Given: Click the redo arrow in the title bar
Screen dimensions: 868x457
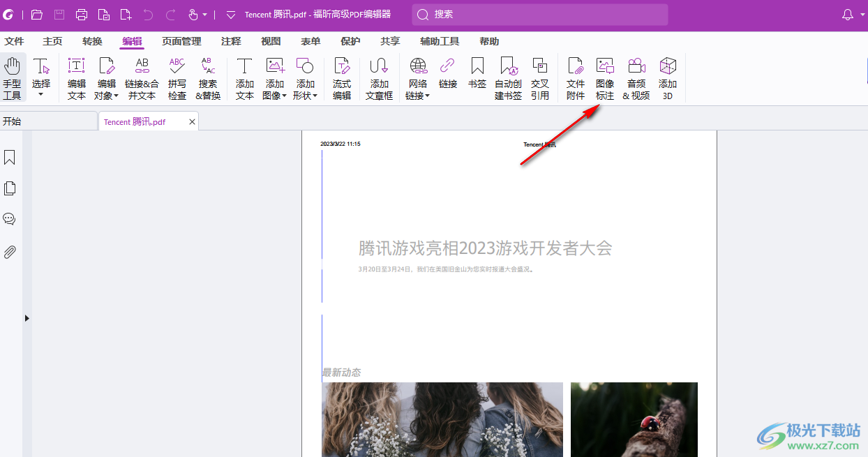Looking at the screenshot, I should point(171,15).
